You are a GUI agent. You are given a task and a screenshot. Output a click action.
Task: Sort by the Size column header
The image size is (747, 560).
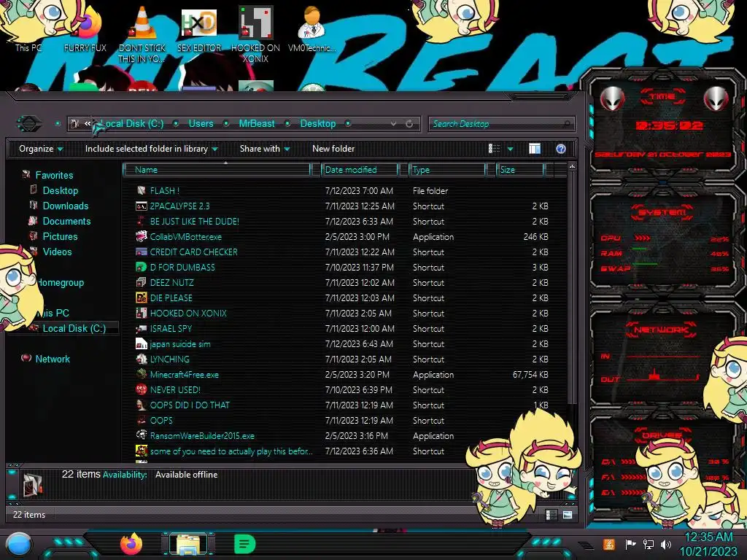click(x=520, y=169)
